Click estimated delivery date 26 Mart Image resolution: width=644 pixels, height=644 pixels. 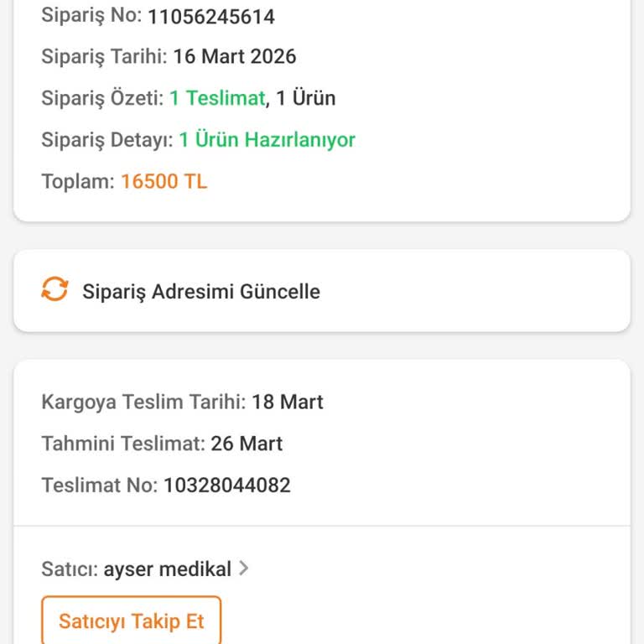pyautogui.click(x=247, y=444)
